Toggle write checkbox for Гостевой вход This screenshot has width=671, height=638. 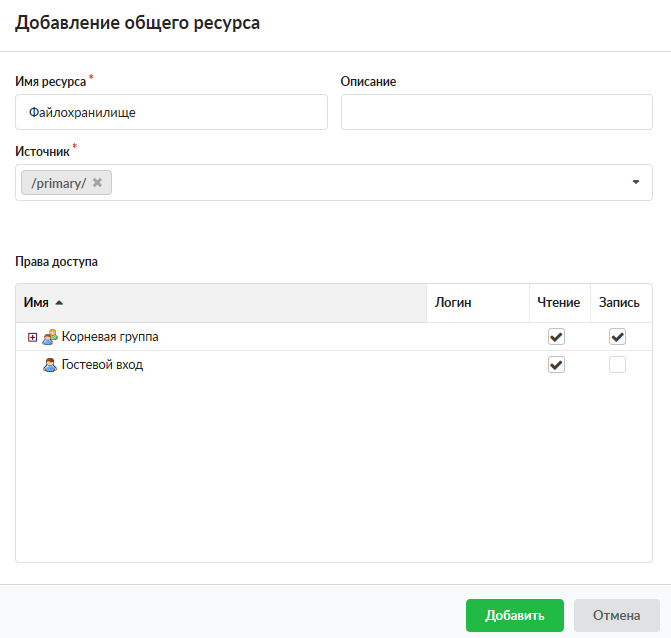617,365
